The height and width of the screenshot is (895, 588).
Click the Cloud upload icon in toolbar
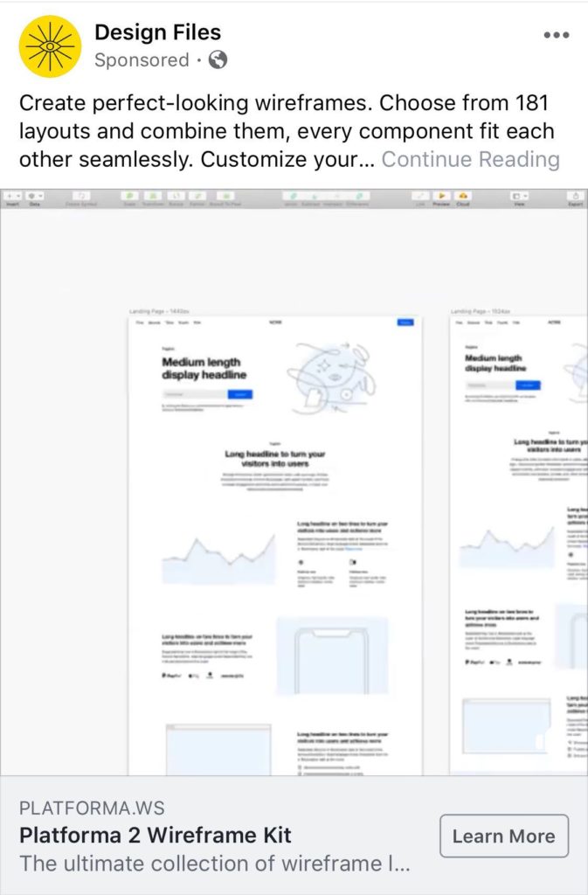tap(462, 196)
